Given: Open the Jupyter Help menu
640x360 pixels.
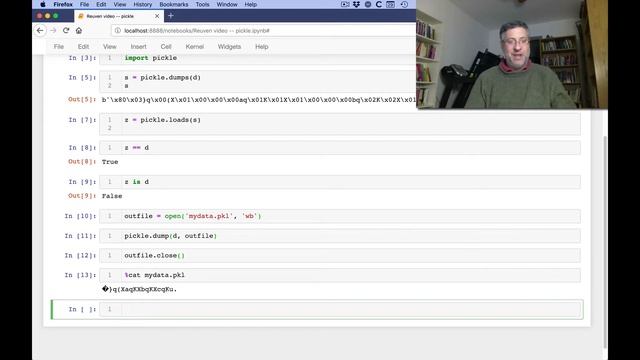Looking at the screenshot, I should 262,47.
